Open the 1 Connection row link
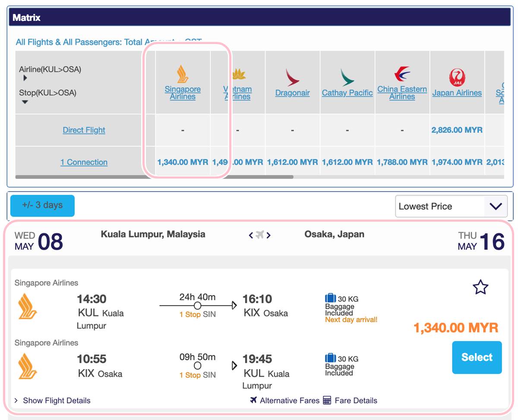The height and width of the screenshot is (420, 518). click(x=84, y=163)
